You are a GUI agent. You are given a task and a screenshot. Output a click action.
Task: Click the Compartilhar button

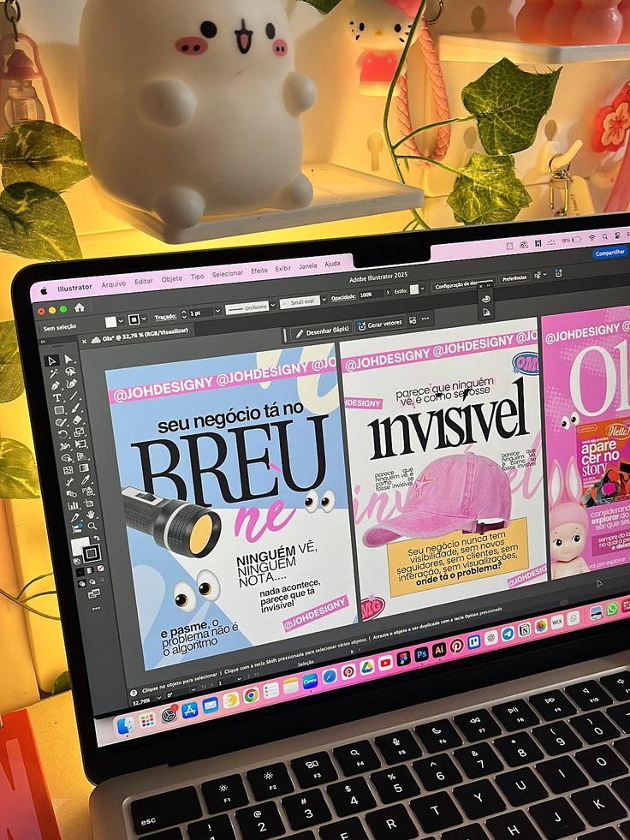[610, 253]
